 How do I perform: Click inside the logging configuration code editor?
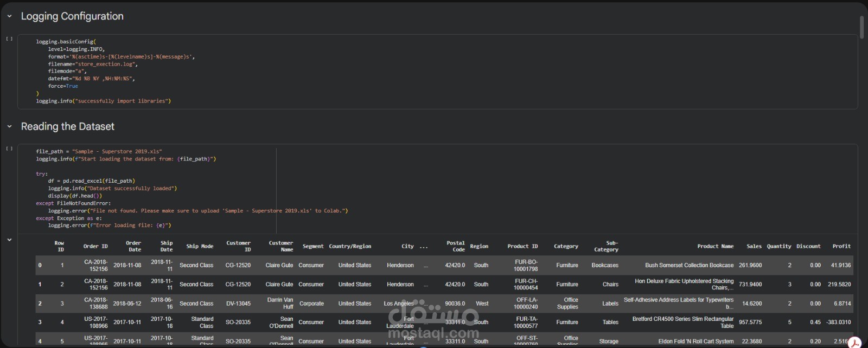coord(438,72)
